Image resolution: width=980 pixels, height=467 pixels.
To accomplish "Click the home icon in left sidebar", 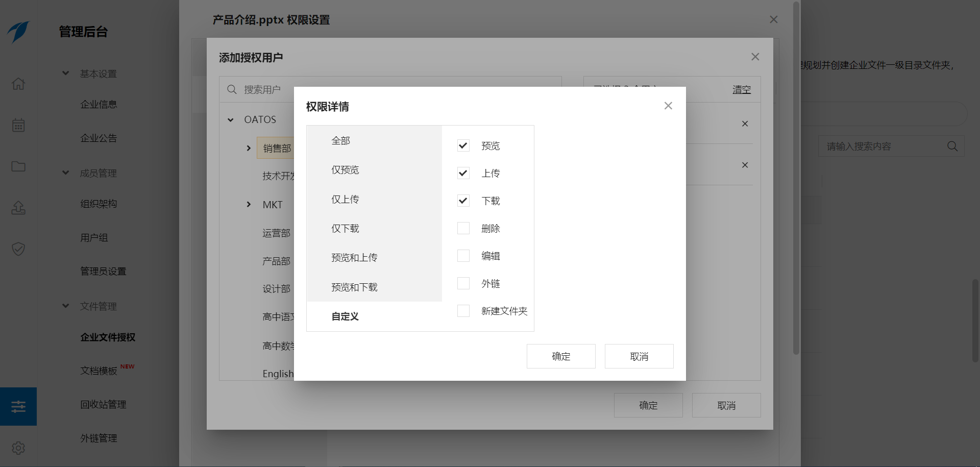I will coord(18,84).
